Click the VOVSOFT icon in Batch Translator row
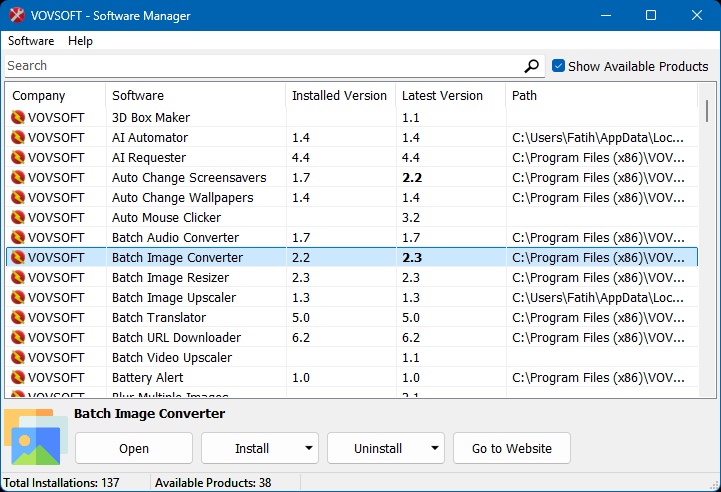The image size is (721, 492). pyautogui.click(x=18, y=317)
